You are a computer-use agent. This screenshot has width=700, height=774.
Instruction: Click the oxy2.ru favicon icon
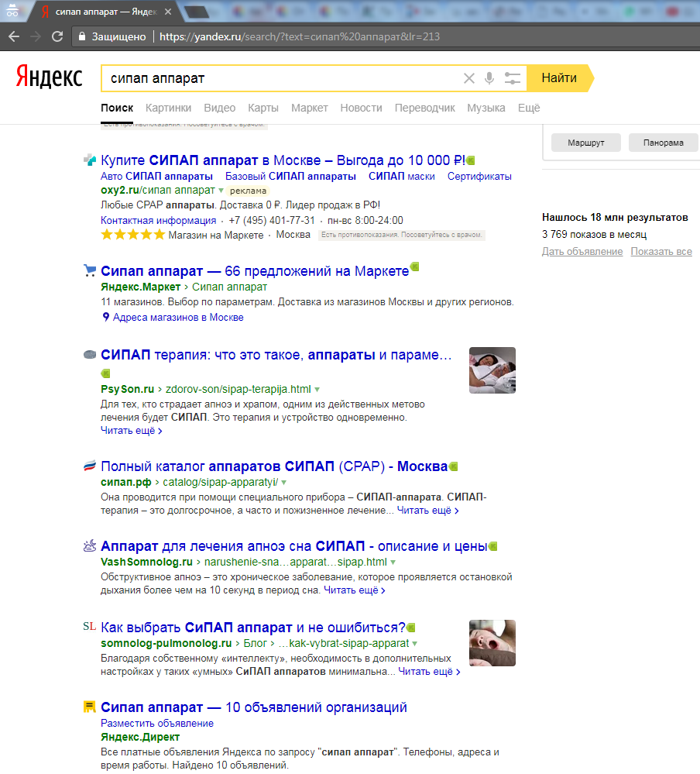[x=90, y=160]
